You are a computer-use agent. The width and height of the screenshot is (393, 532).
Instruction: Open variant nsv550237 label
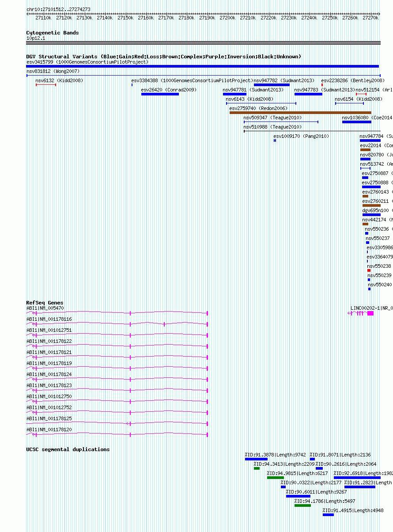coord(378,238)
